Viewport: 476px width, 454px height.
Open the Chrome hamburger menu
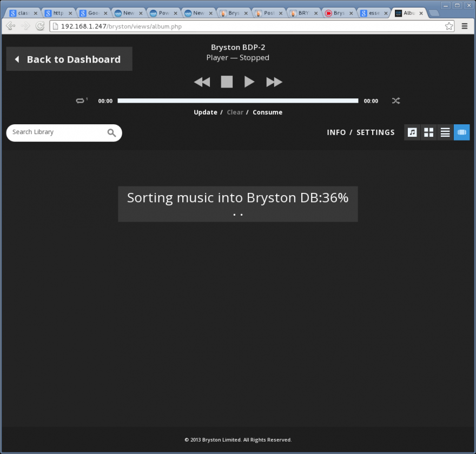(465, 26)
